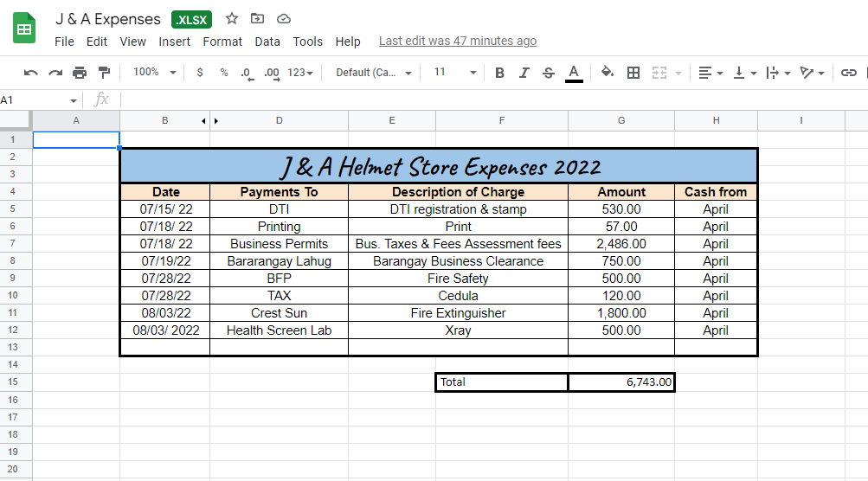Format as percent

coord(223,73)
